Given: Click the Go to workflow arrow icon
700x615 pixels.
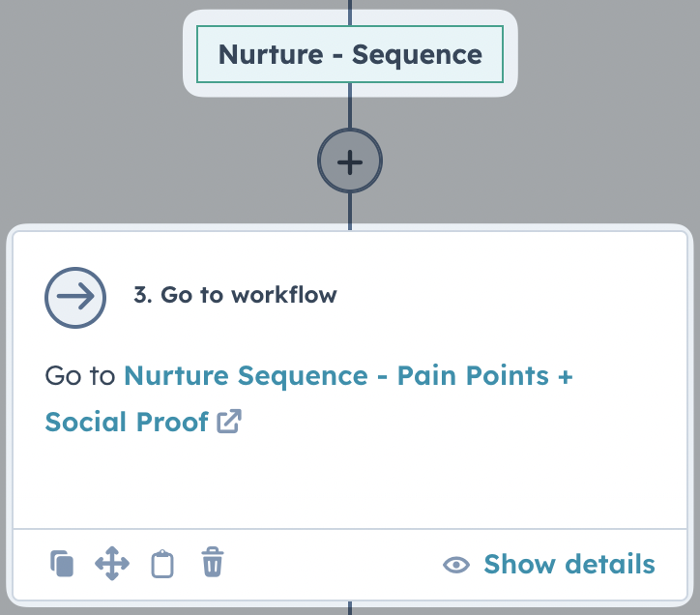Looking at the screenshot, I should (75, 298).
